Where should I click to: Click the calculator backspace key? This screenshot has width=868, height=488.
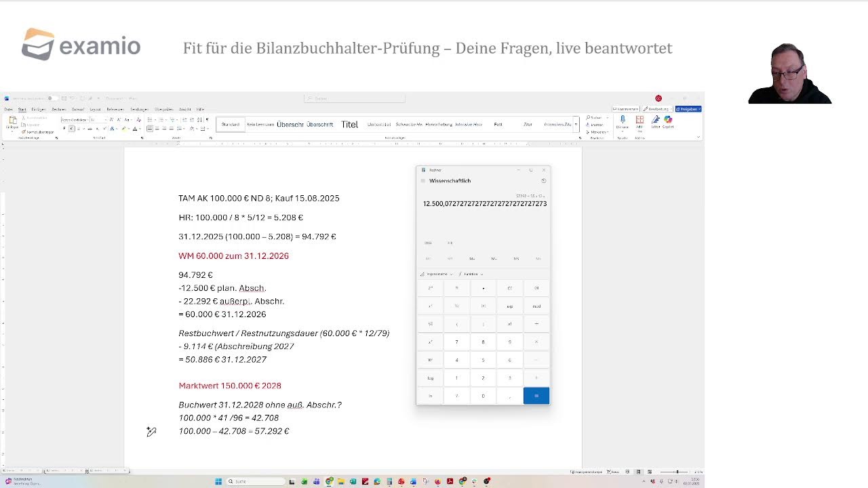coord(536,288)
